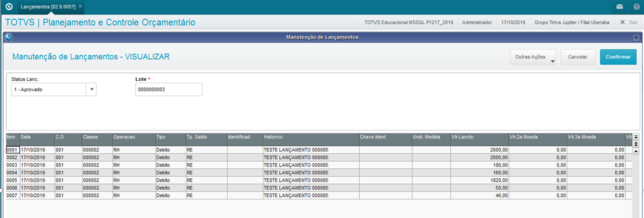Expand the Status Lanc. dropdown arrow
Image resolution: width=644 pixels, height=218 pixels.
[x=92, y=89]
